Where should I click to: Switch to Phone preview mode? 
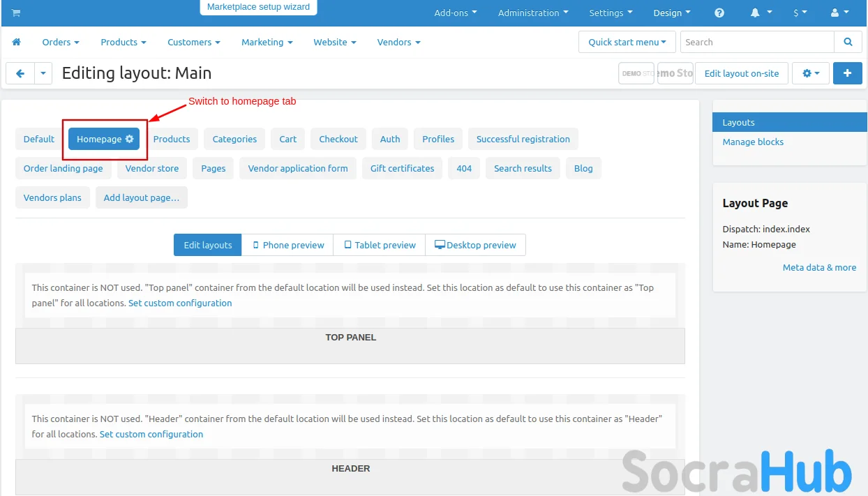coord(287,245)
